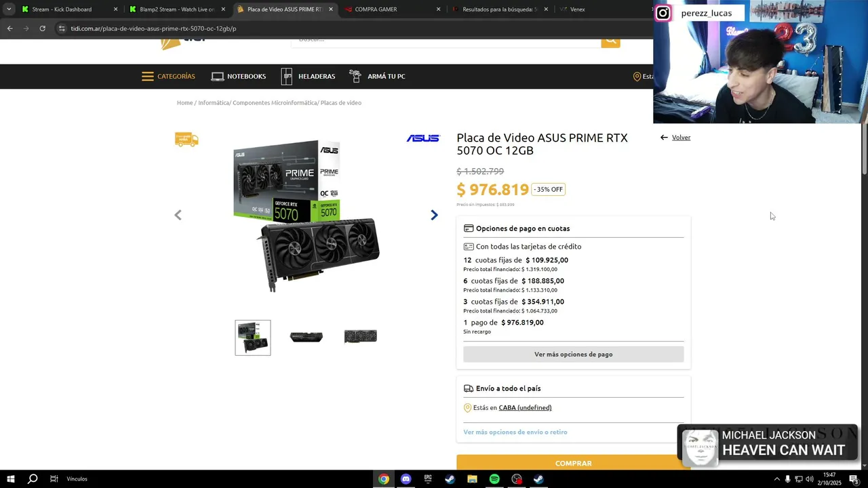Click the address bar URL

pos(153,28)
